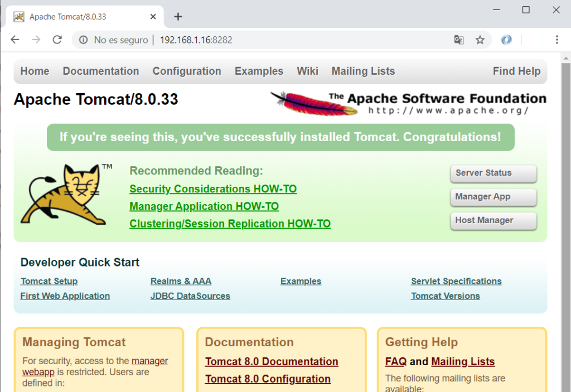Screen dimensions: 571x392
Task: Open the Tomcat Setup link
Action: (x=49, y=281)
